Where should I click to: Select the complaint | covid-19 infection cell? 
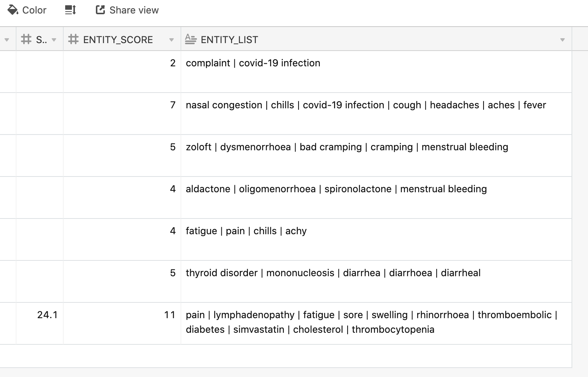coord(376,72)
